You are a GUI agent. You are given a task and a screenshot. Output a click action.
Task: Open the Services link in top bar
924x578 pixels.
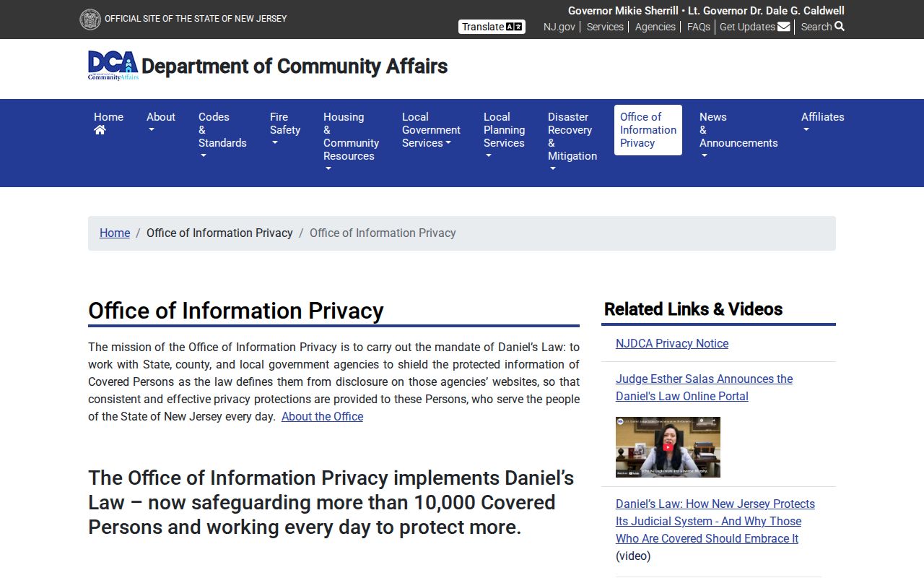pos(605,27)
